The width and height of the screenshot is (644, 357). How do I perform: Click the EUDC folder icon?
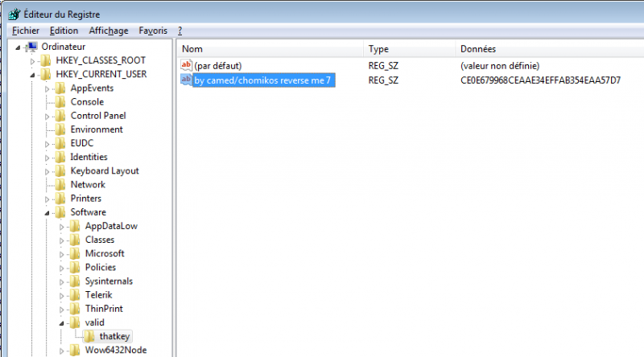coord(60,143)
